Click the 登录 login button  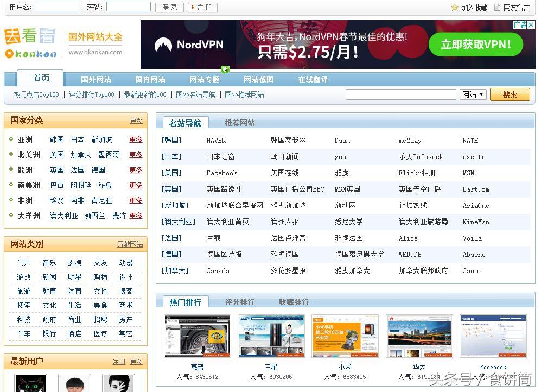tap(169, 8)
